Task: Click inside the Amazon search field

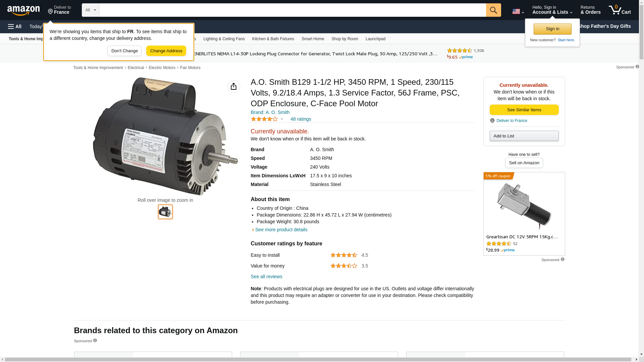Action: click(x=292, y=10)
